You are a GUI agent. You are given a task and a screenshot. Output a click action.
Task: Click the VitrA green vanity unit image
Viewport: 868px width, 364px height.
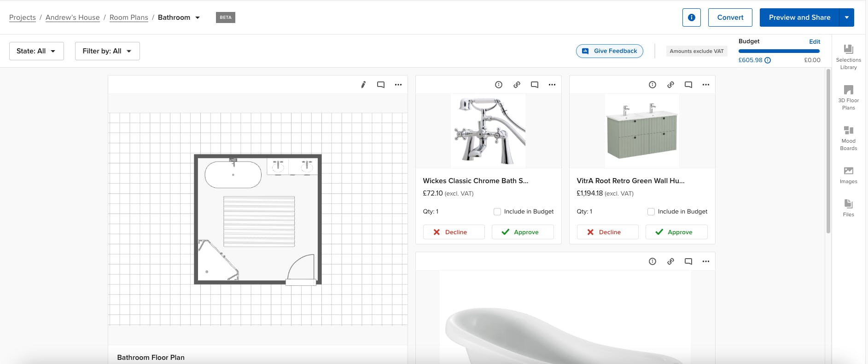642,131
